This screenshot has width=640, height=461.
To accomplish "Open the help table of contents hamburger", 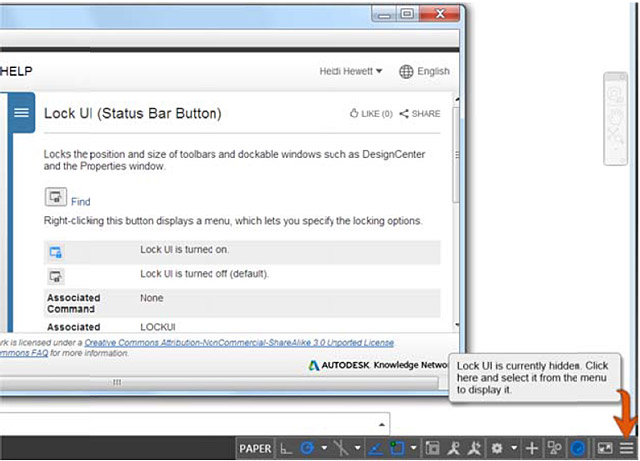I will pos(22,112).
